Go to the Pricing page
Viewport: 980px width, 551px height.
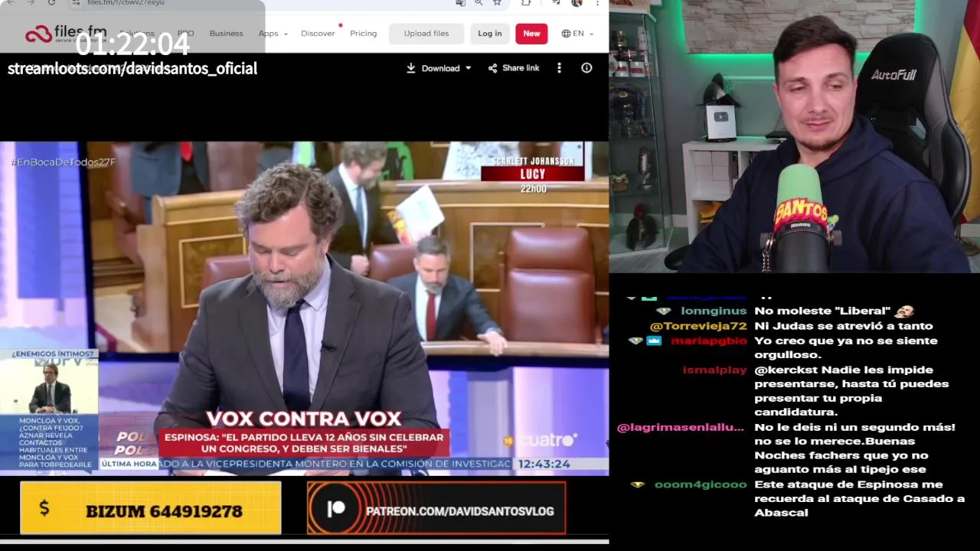[363, 34]
